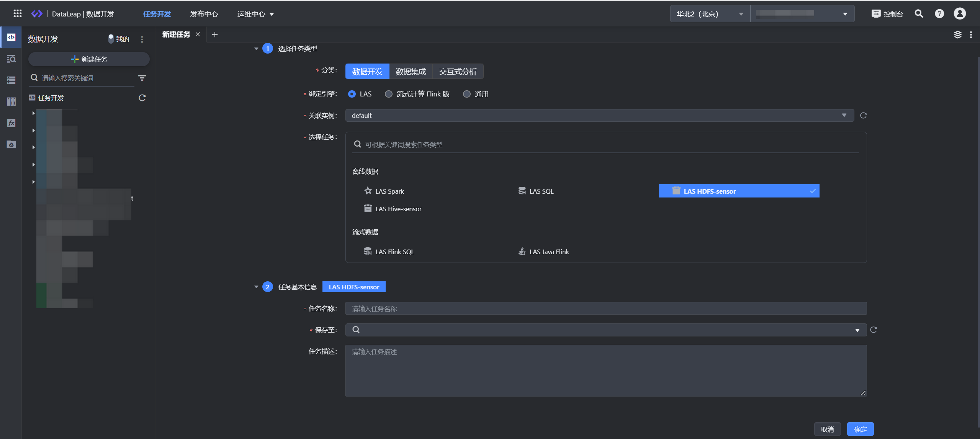Viewport: 980px width, 439px height.
Task: Refresh the task development tree
Action: [x=142, y=98]
